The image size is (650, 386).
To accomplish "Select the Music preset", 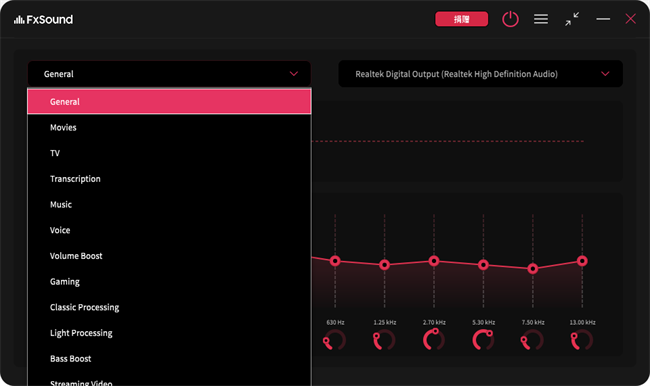I will point(169,204).
